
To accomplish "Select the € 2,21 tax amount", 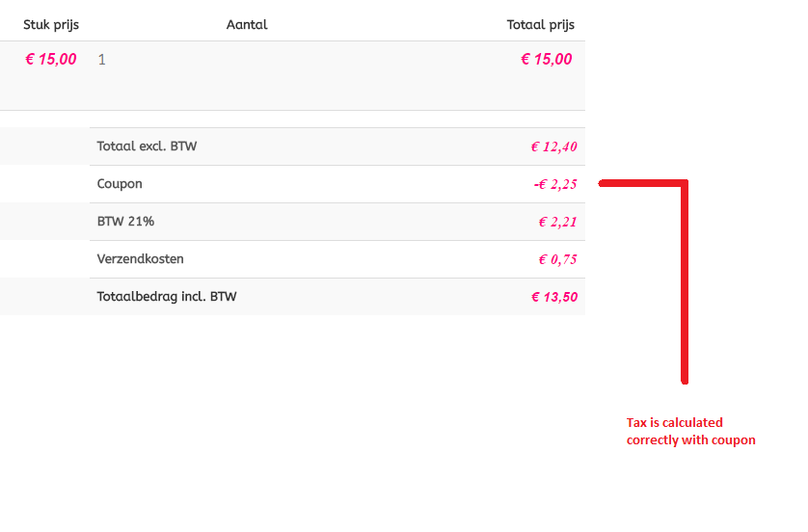I will click(557, 222).
